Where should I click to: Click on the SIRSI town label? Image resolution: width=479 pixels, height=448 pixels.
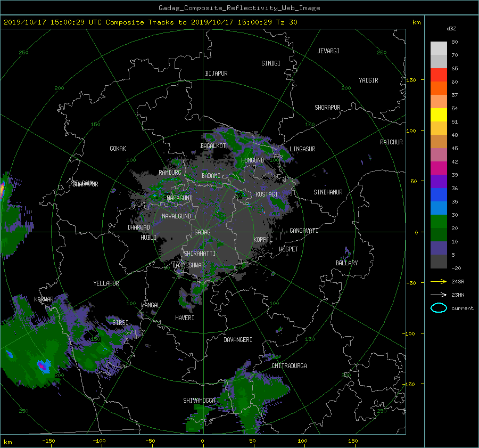[120, 323]
